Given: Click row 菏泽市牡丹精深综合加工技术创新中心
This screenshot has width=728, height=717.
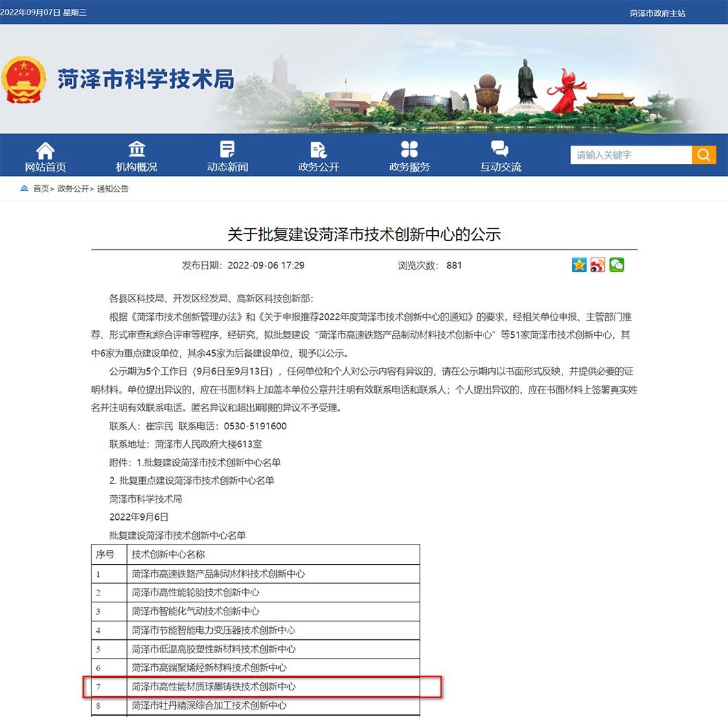Looking at the screenshot, I should 255,705.
